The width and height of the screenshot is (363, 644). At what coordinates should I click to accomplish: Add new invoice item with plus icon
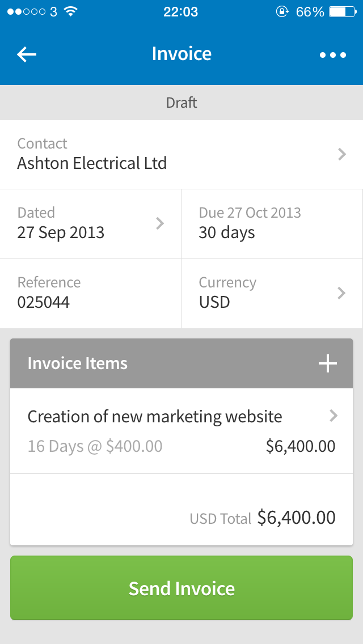click(x=328, y=363)
